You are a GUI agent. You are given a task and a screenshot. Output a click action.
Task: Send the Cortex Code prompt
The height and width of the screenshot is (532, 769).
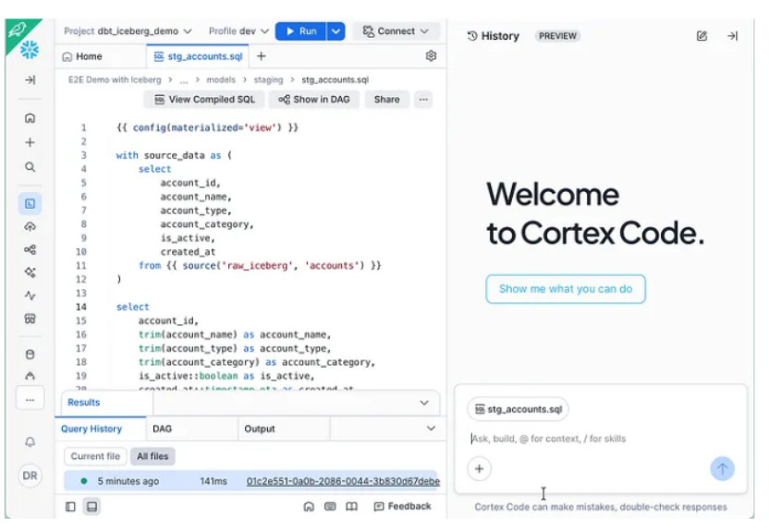point(722,469)
